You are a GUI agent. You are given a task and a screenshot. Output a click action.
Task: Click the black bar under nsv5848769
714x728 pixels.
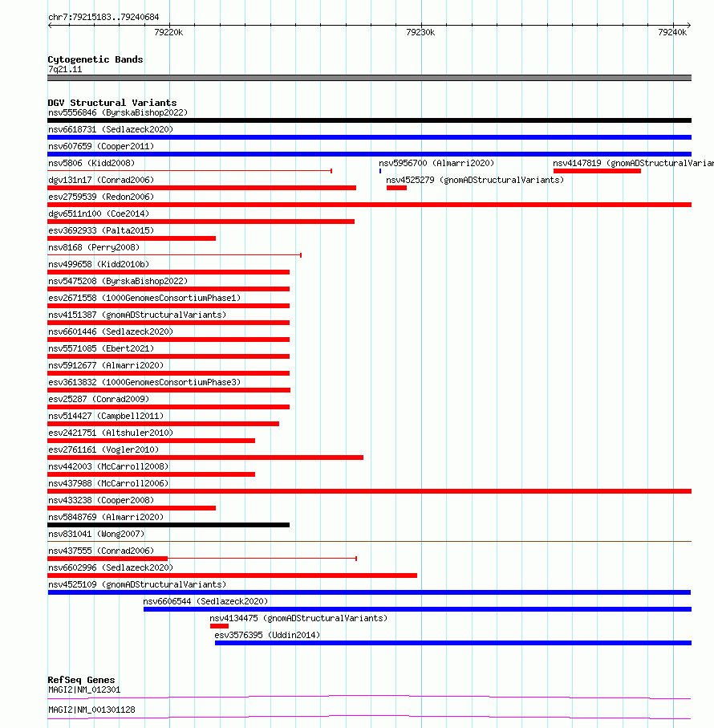pos(168,525)
